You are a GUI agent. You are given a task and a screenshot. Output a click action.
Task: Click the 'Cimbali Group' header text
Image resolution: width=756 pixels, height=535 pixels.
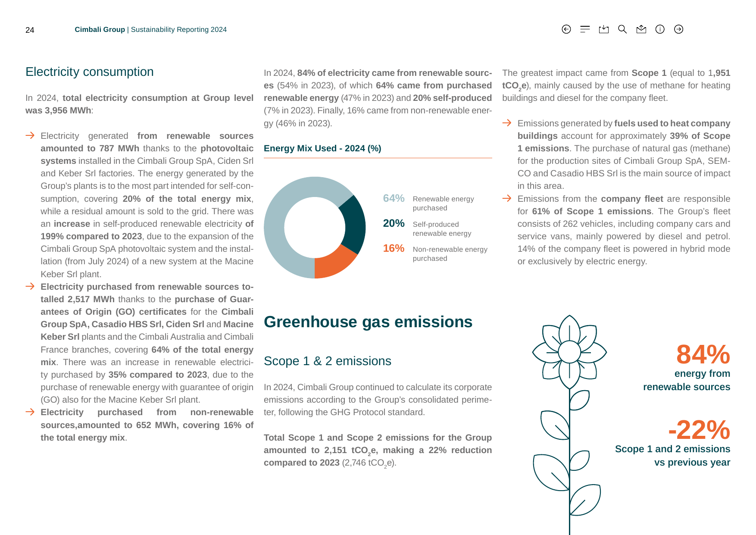point(100,30)
